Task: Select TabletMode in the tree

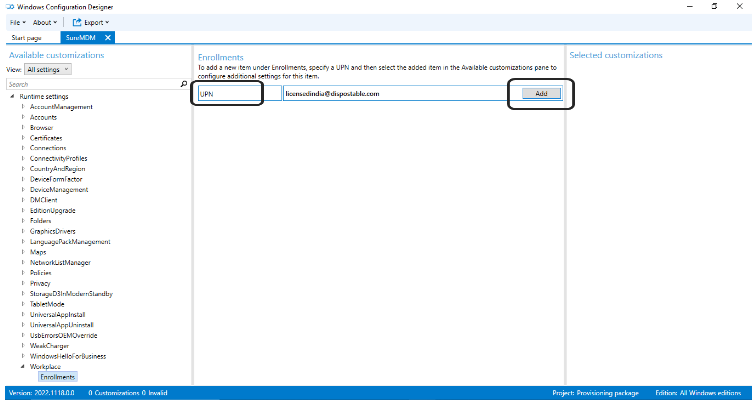Action: tap(47, 304)
